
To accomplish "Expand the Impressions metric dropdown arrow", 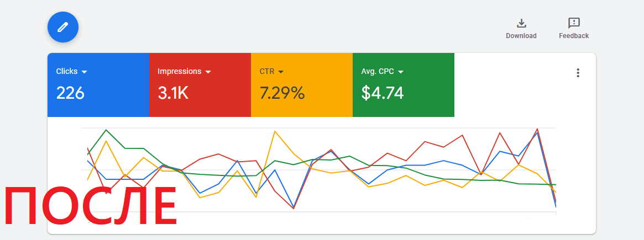I will pyautogui.click(x=208, y=72).
